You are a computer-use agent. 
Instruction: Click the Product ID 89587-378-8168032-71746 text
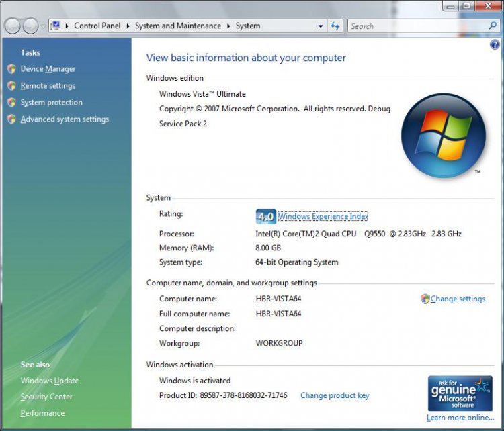(223, 395)
